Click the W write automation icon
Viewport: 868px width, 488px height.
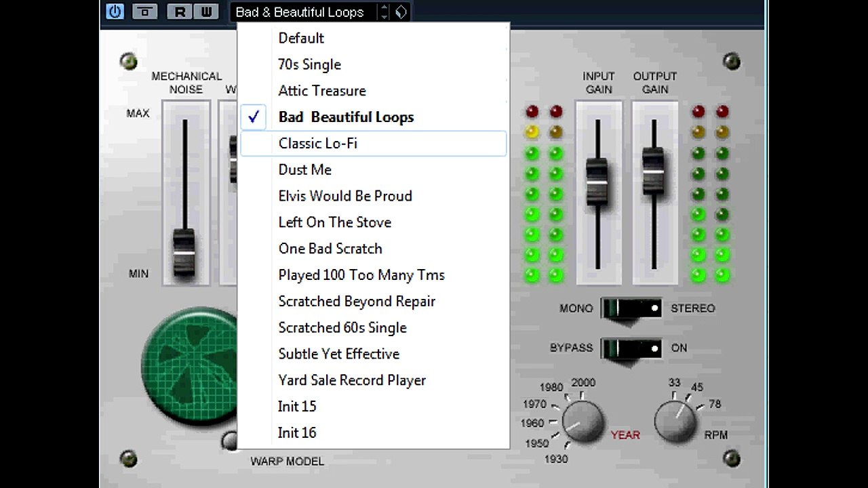[x=206, y=11]
